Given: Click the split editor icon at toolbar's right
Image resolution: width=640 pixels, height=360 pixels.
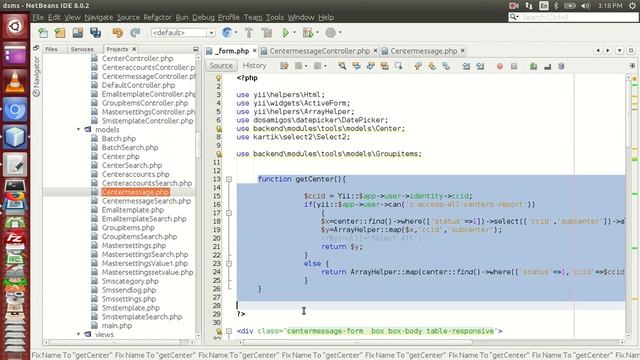Looking at the screenshot, I should tap(632, 66).
